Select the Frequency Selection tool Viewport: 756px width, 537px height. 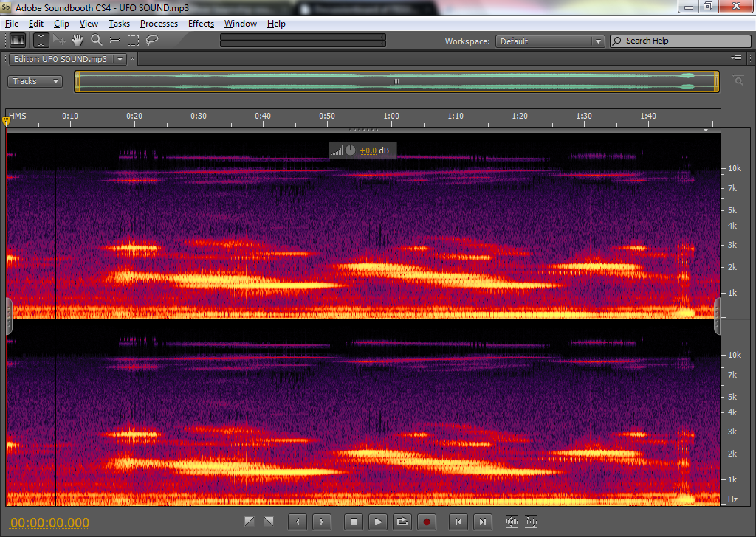(114, 41)
